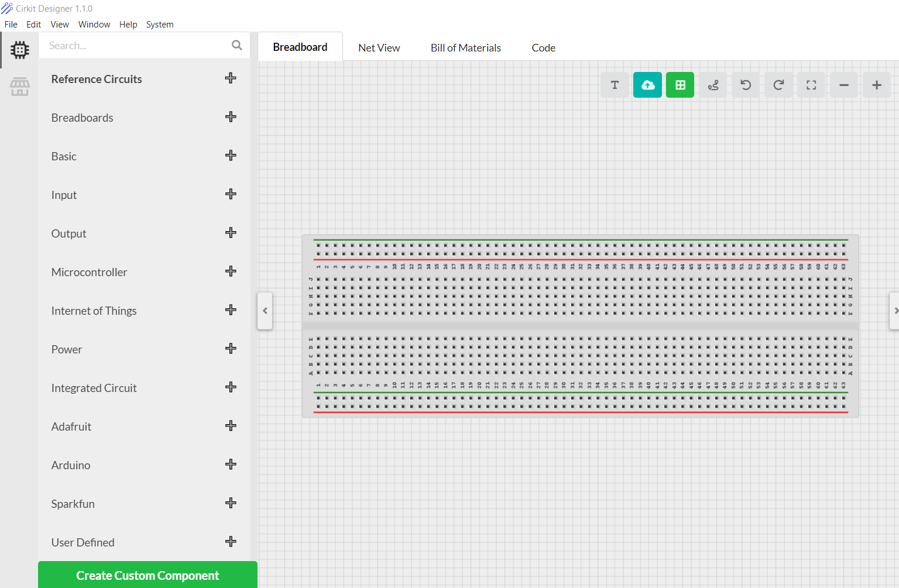Screen dimensions: 899x588
Task: Open the Help menu
Action: tap(128, 24)
